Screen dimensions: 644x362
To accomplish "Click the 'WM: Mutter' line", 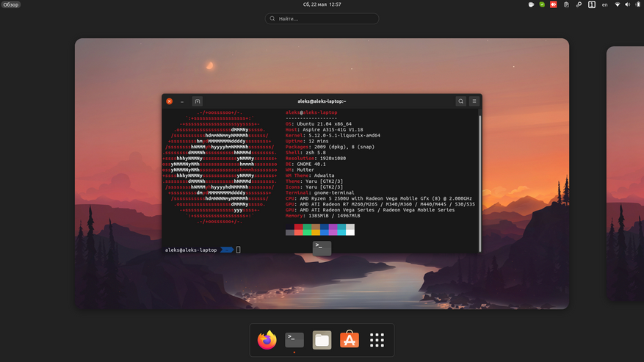I will (x=300, y=170).
